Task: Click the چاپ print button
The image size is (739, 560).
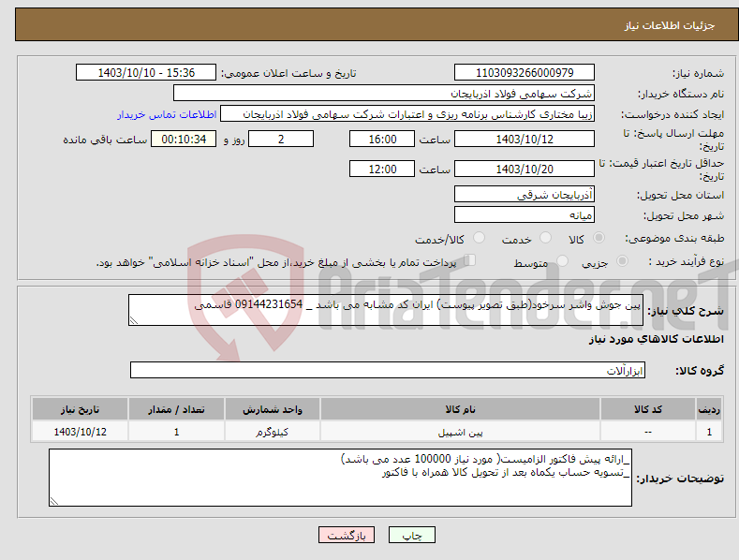Action: point(412,535)
